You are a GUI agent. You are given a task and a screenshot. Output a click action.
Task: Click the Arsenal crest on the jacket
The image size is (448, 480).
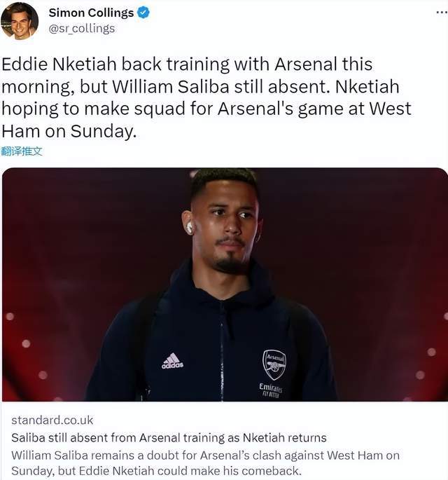[x=274, y=364]
